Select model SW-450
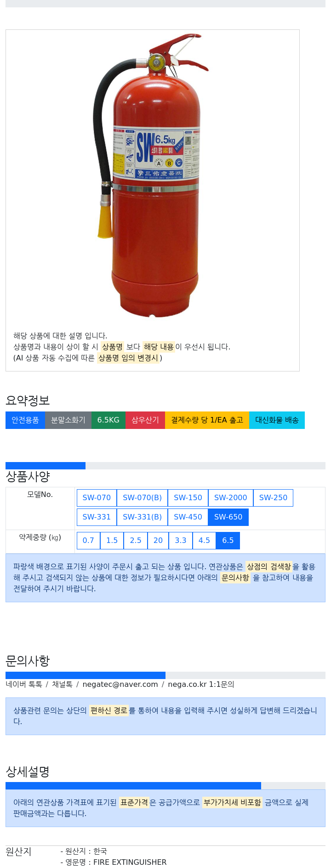 [x=188, y=517]
